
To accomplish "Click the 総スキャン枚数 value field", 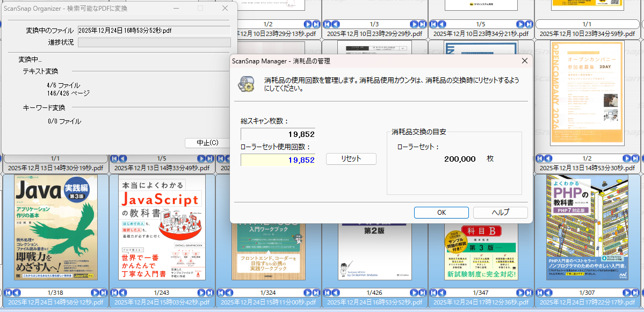I will pyautogui.click(x=278, y=134).
